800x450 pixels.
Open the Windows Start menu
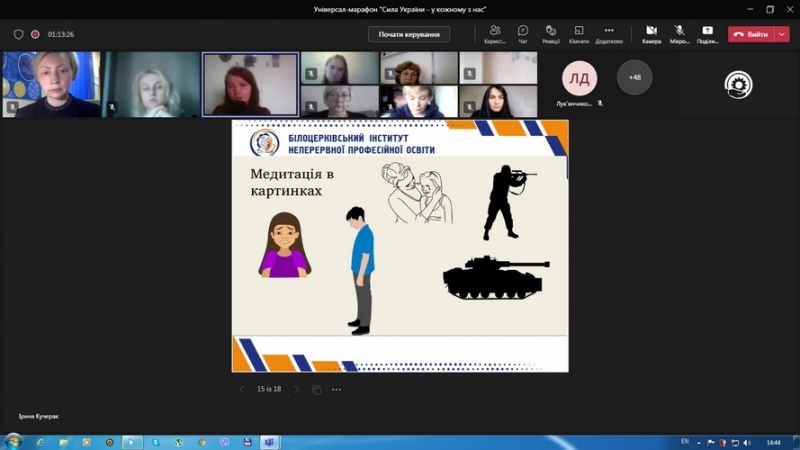(x=13, y=441)
